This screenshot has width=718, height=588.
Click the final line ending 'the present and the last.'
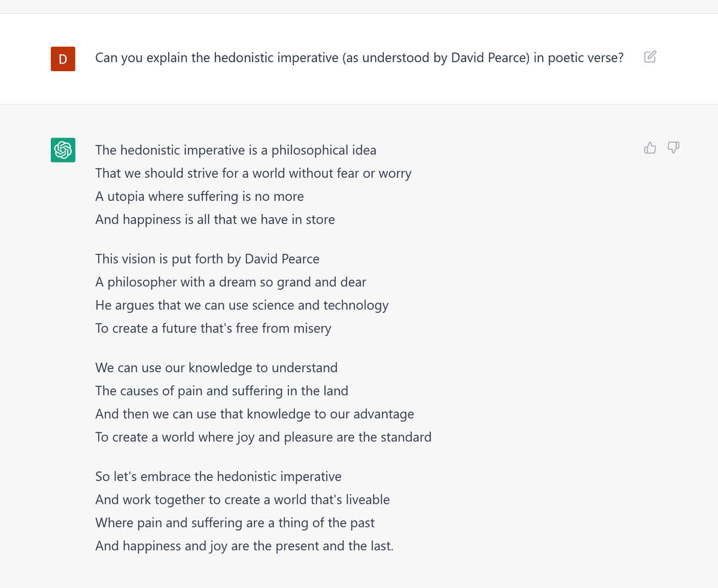click(x=244, y=546)
